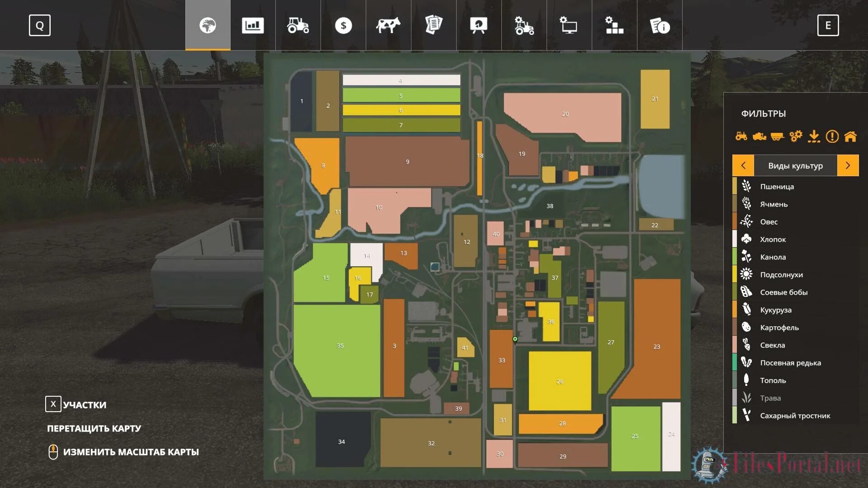Toggle the house farm buildings filter
The image size is (868, 488).
850,136
